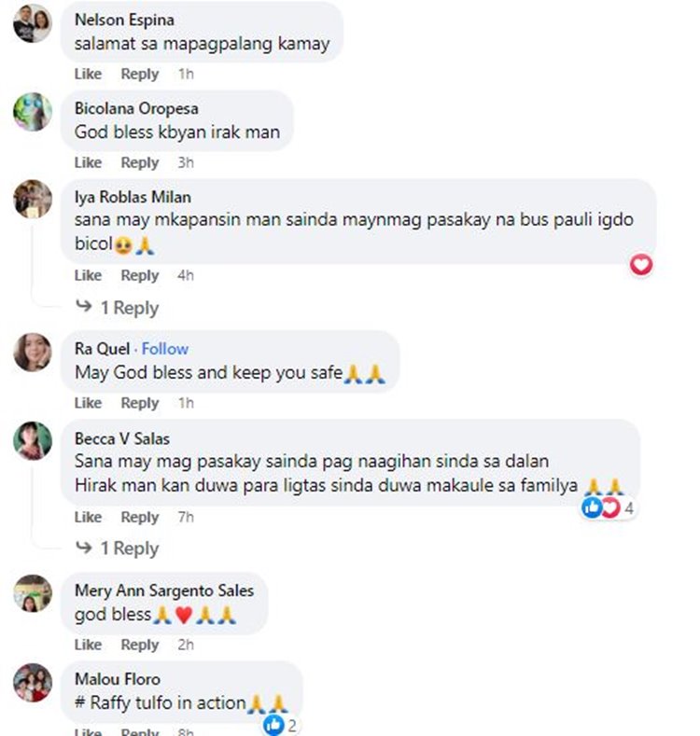700x736 pixels.
Task: Follow Ra Quel
Action: point(165,349)
